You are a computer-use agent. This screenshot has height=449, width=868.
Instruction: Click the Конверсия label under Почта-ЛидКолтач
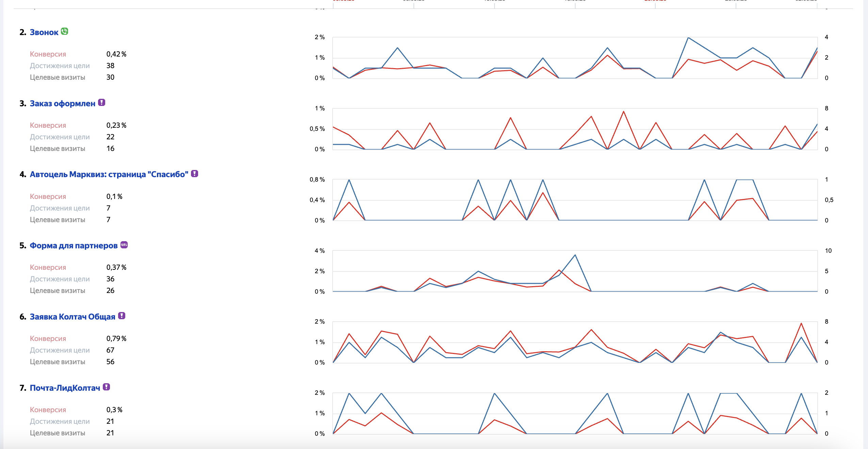coord(48,410)
